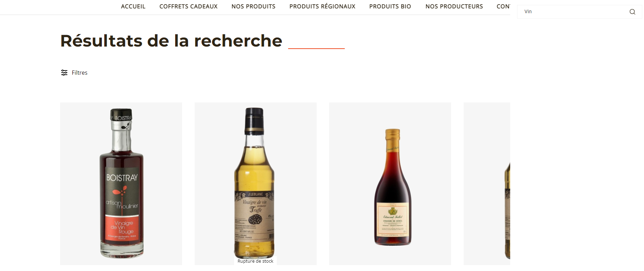The height and width of the screenshot is (271, 644).
Task: Click the search magnifier icon
Action: [632, 12]
